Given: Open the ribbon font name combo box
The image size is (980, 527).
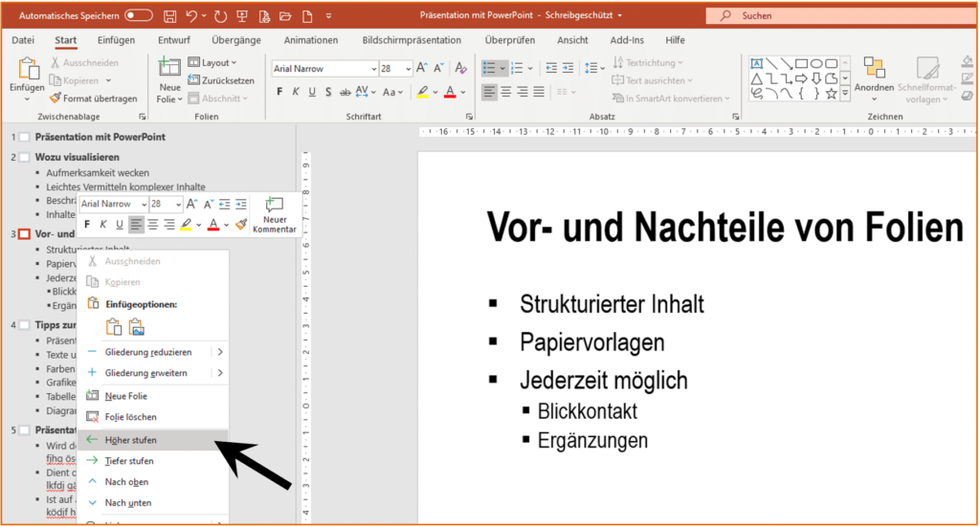Looking at the screenshot, I should pyautogui.click(x=324, y=69).
